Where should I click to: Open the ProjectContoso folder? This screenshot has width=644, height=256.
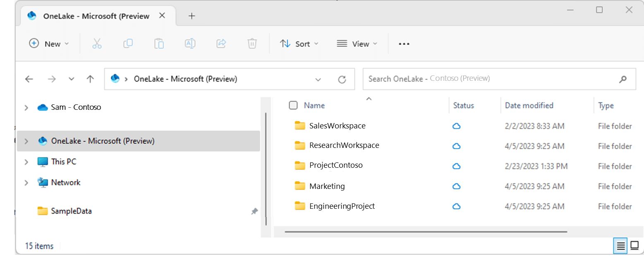pos(336,165)
